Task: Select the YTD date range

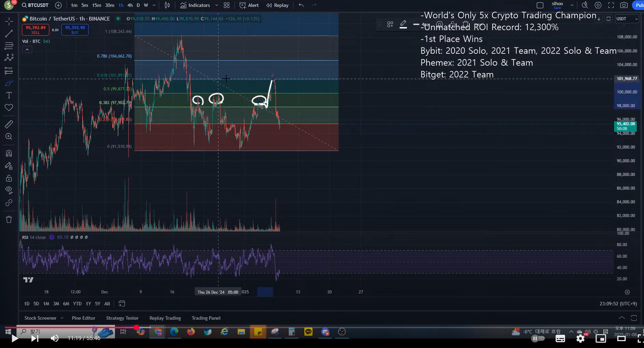Action: pos(77,304)
